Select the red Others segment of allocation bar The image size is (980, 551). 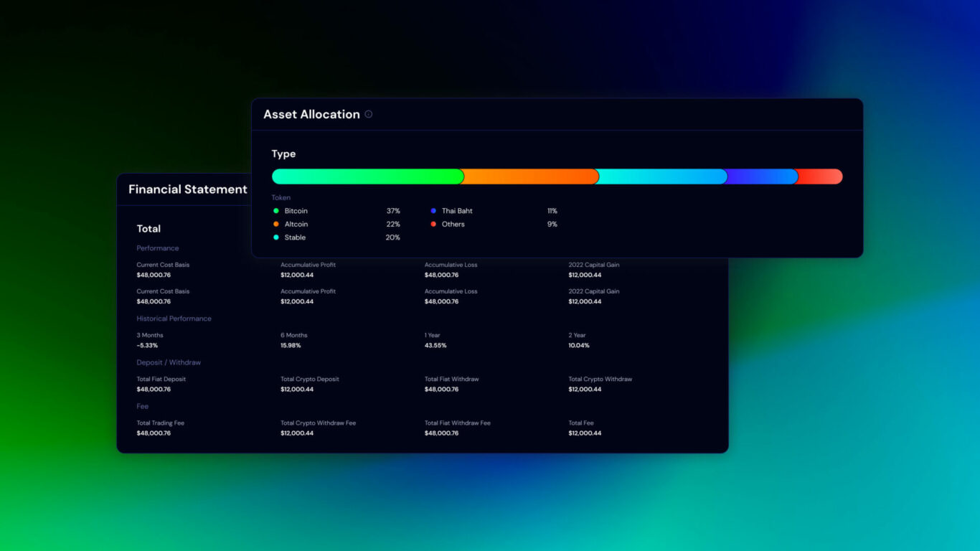[819, 176]
